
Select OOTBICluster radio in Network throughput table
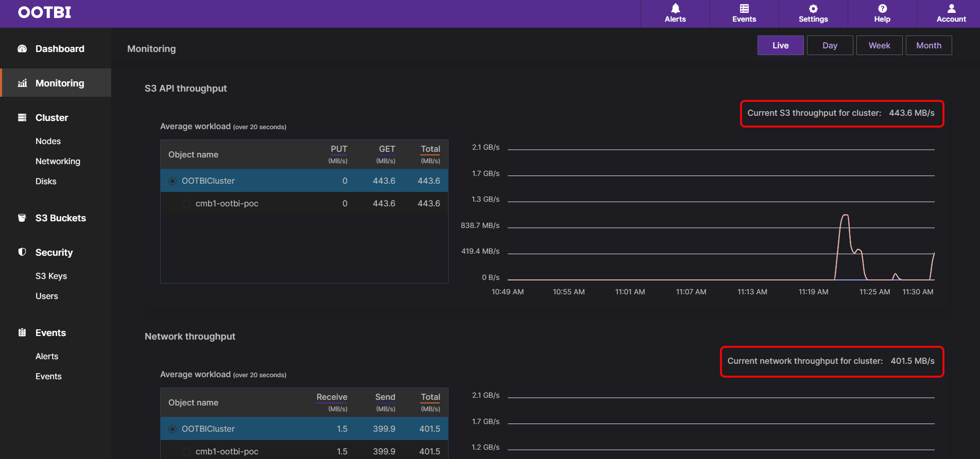coord(173,429)
